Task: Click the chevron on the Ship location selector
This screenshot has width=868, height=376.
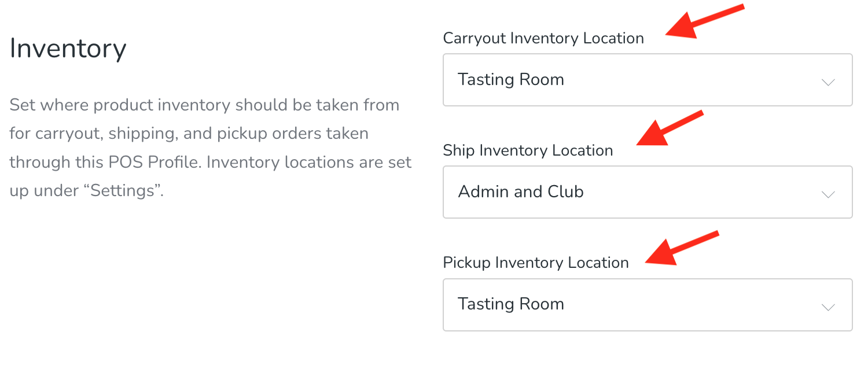Action: (x=829, y=193)
